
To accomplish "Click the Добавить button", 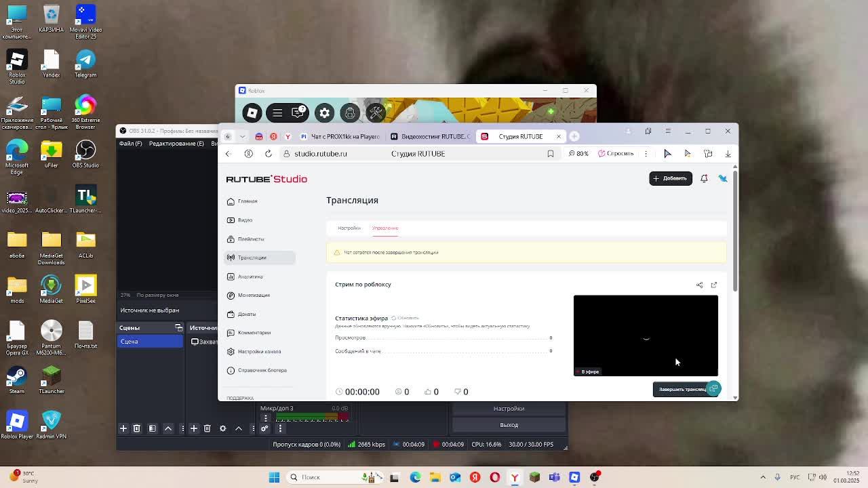I will point(671,178).
